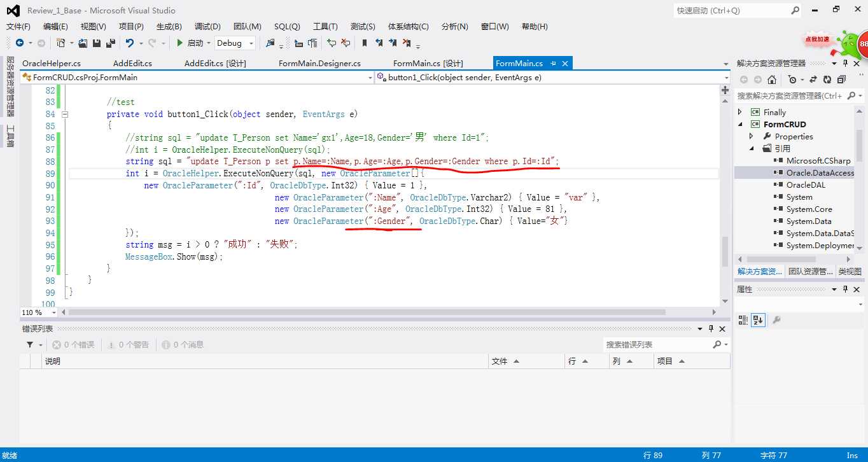
Task: Select the Microsoft.CSharp reference
Action: 818,160
